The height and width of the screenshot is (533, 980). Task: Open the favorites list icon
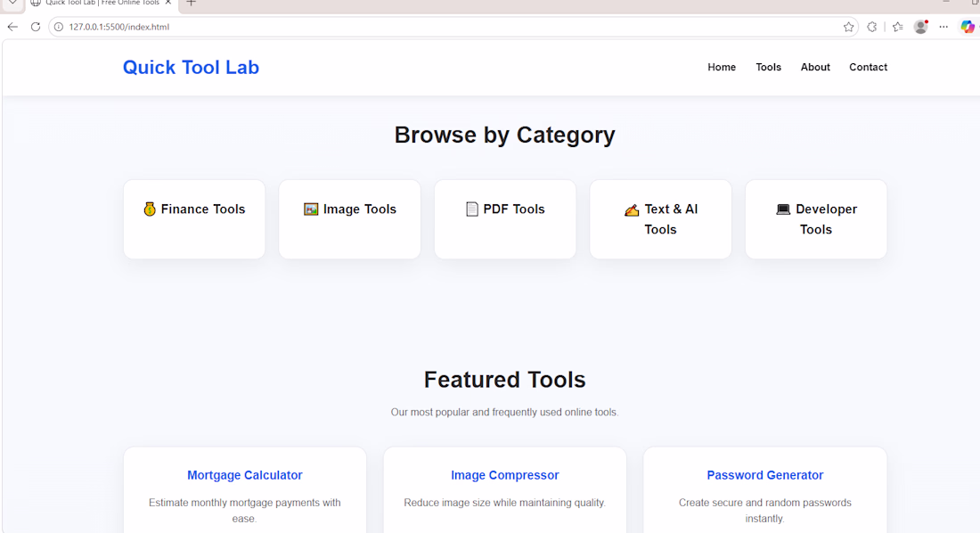[x=897, y=27]
